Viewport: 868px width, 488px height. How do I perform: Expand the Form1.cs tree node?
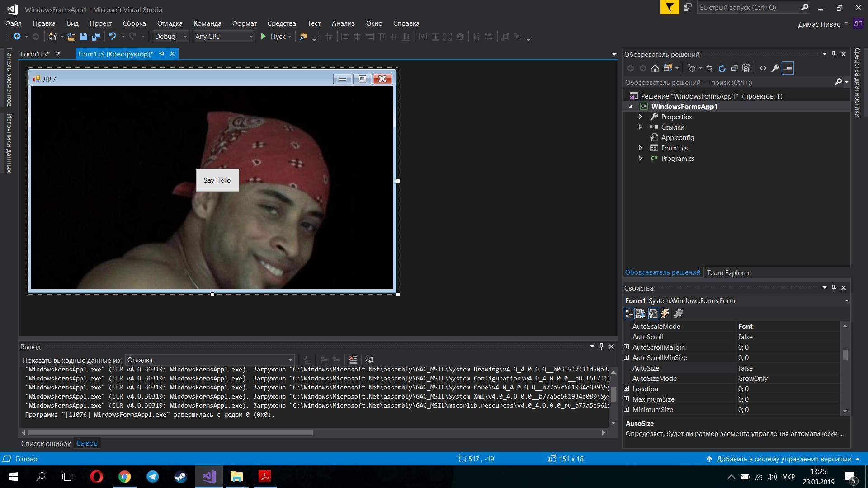(x=640, y=148)
